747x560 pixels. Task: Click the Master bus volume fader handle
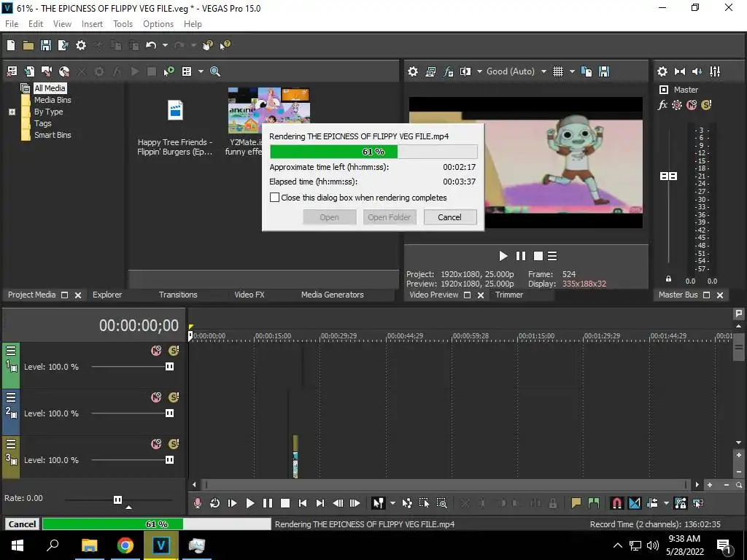[x=668, y=176]
